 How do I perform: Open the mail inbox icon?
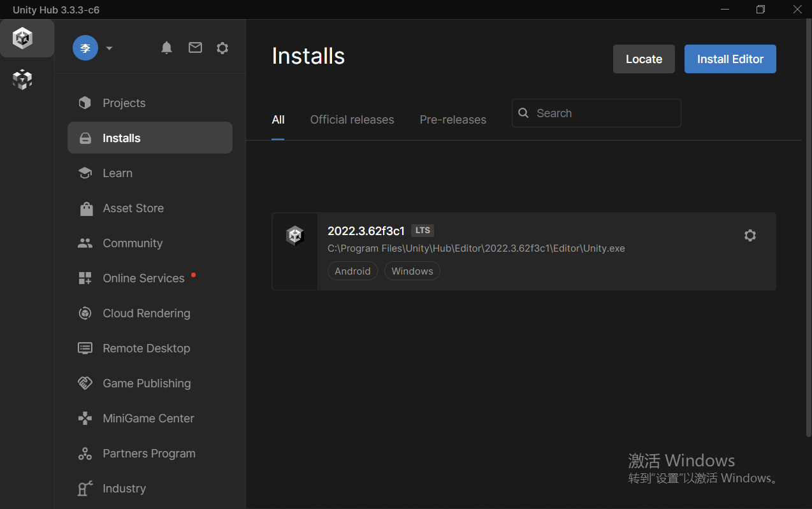click(x=195, y=48)
